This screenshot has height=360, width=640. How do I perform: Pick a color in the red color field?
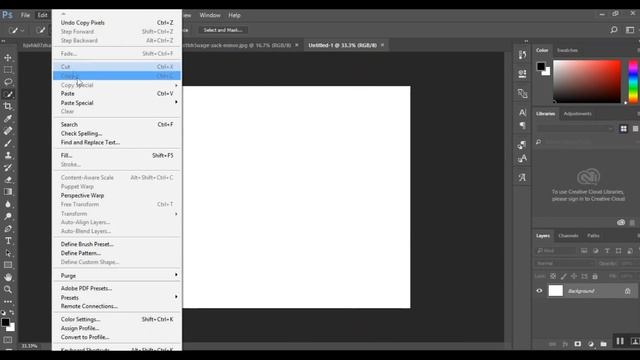click(x=587, y=81)
